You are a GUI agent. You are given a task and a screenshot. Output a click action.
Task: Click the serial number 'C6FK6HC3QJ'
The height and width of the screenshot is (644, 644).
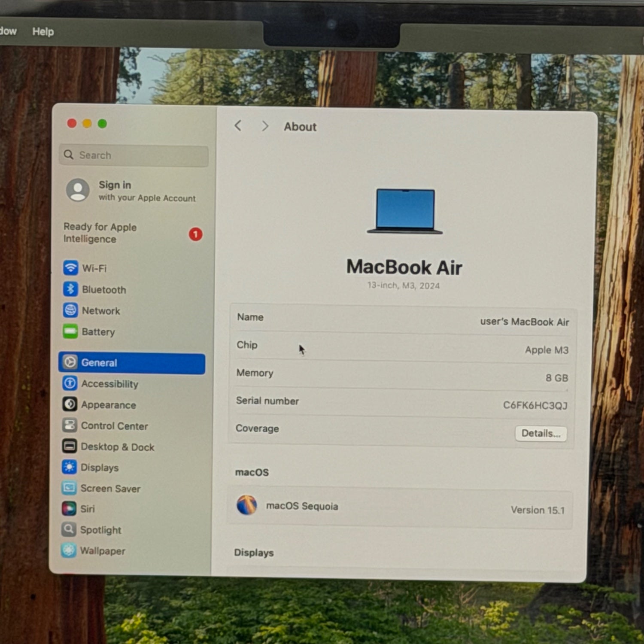535,405
